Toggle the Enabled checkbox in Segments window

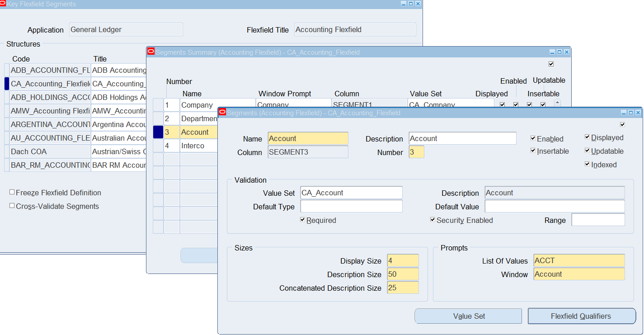pyautogui.click(x=533, y=138)
